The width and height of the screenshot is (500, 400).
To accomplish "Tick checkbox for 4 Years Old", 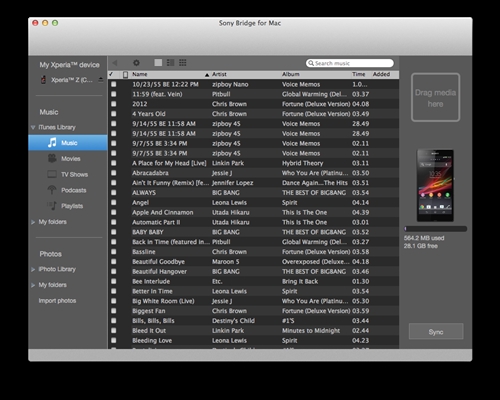I will pyautogui.click(x=114, y=114).
